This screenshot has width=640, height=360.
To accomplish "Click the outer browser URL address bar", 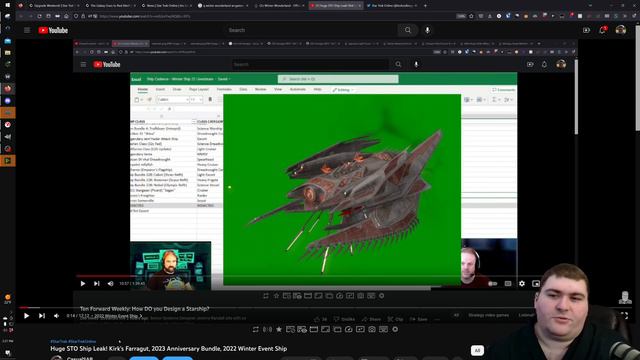I will point(261,16).
